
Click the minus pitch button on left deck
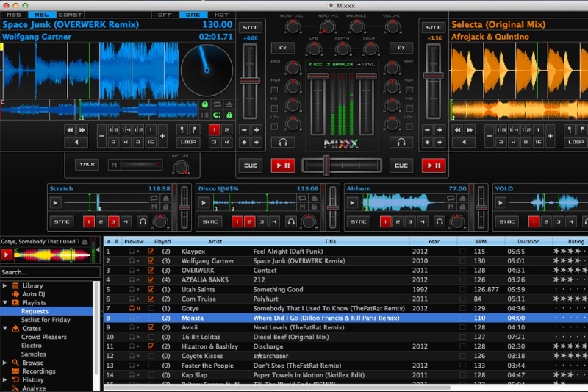[x=245, y=130]
